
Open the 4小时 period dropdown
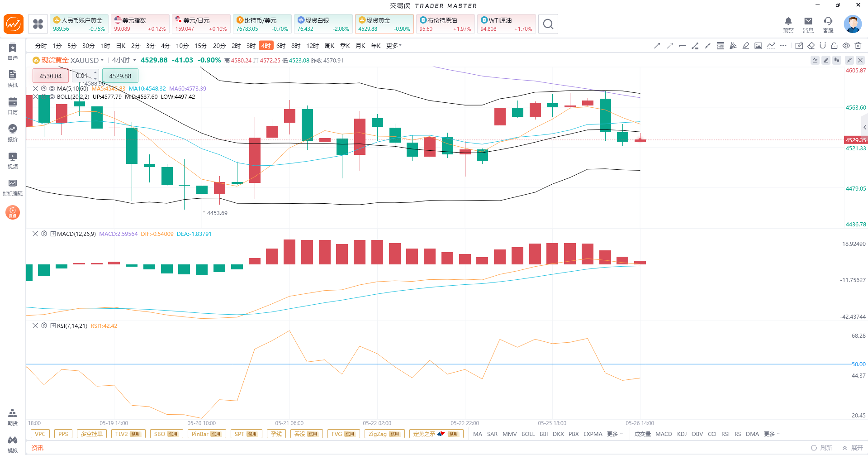coord(124,60)
